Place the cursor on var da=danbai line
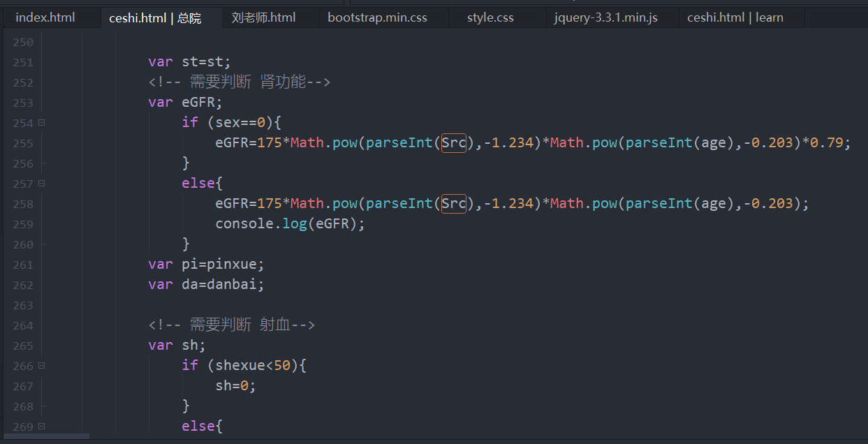The image size is (868, 444). pos(206,285)
